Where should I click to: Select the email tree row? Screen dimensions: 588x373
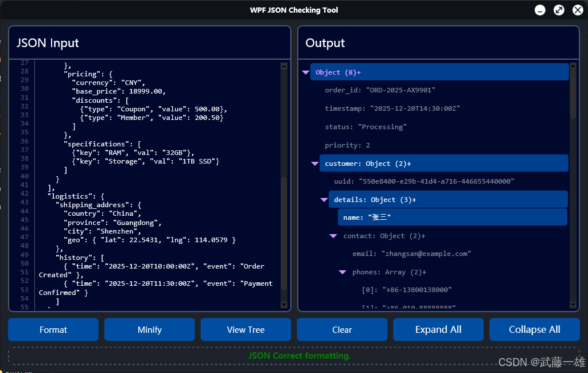tap(412, 254)
